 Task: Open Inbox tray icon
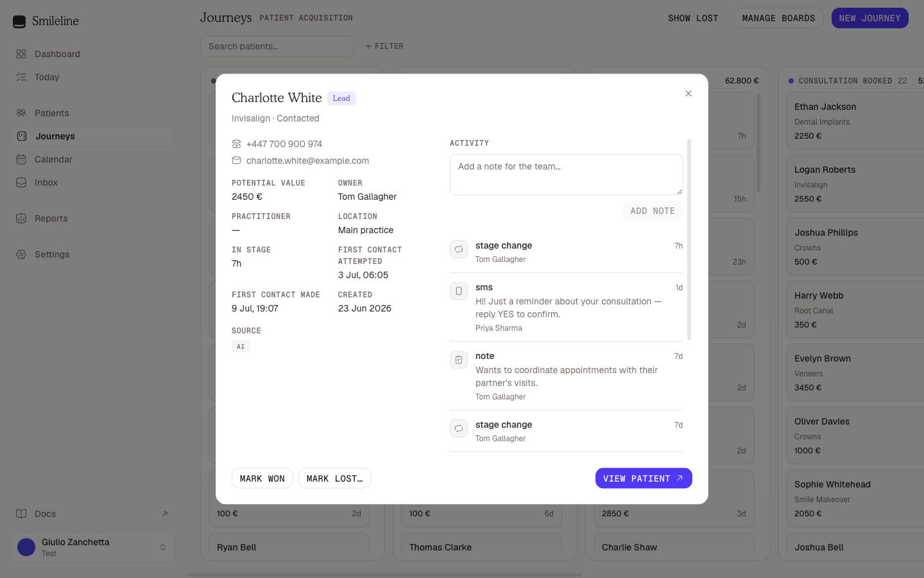[x=21, y=182]
